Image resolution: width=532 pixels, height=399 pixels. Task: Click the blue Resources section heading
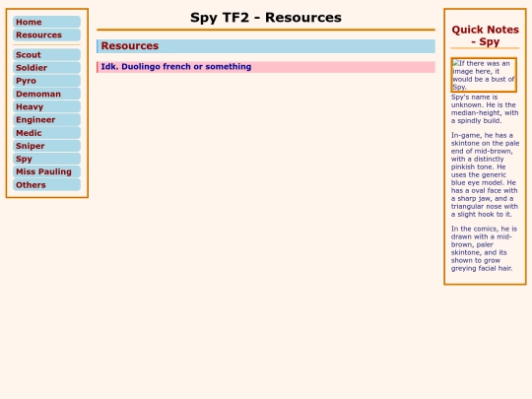[x=266, y=46]
